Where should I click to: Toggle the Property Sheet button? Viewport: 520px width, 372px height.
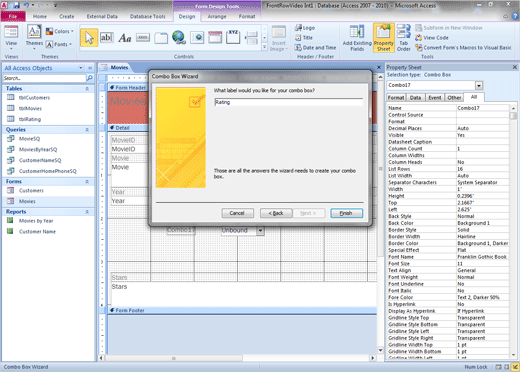pyautogui.click(x=384, y=38)
